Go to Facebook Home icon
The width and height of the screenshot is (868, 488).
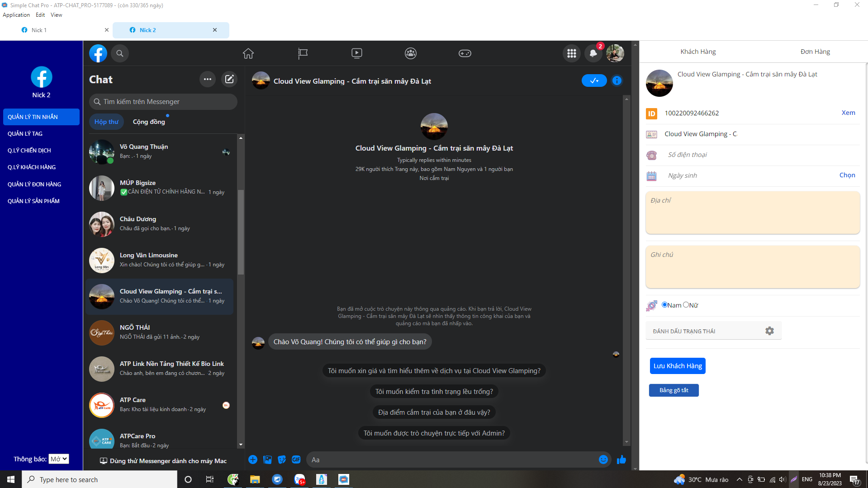(248, 53)
